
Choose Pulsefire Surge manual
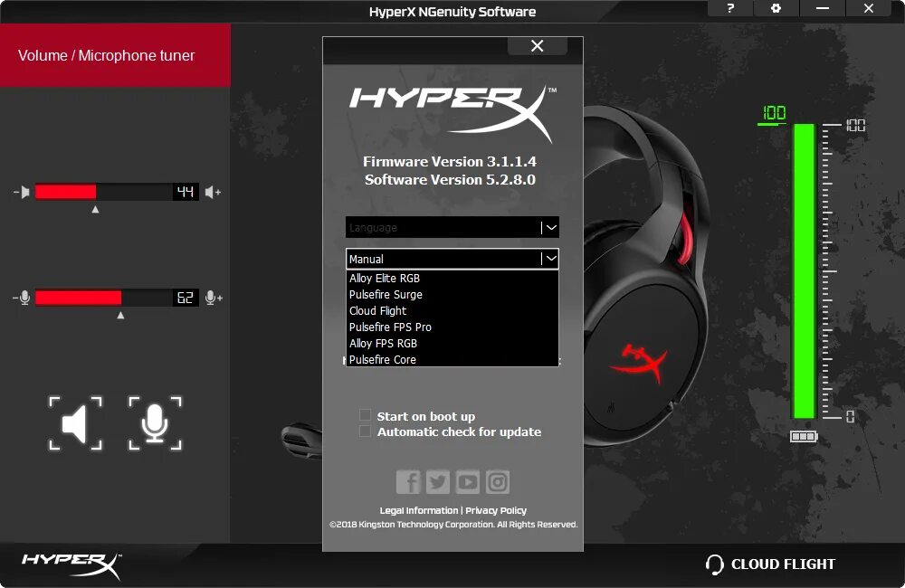452,294
